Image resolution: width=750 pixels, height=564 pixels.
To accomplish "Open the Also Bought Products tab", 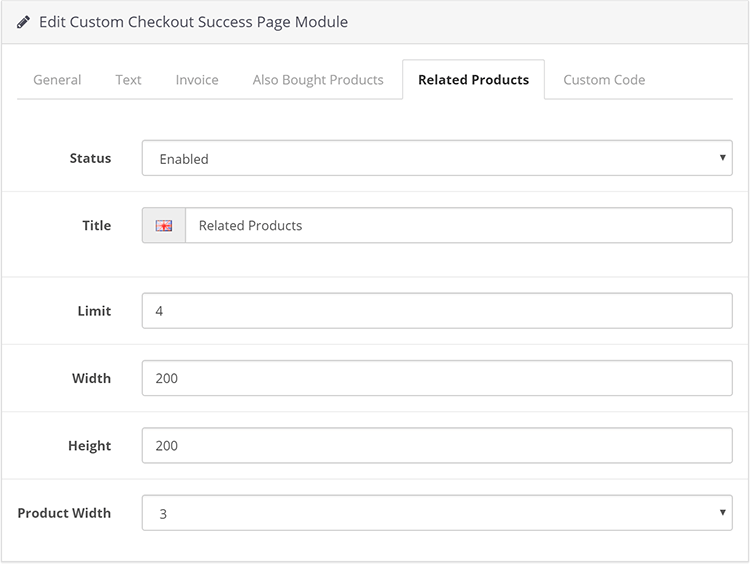I will [318, 80].
